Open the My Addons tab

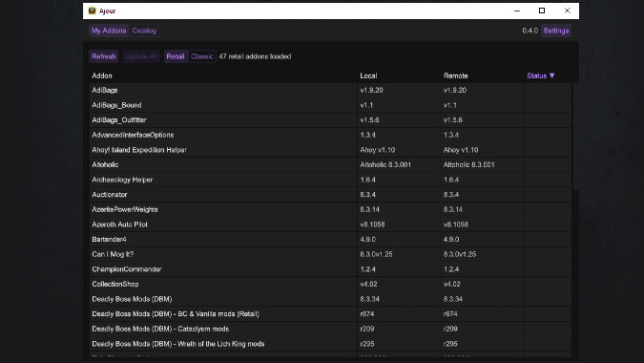click(x=109, y=31)
